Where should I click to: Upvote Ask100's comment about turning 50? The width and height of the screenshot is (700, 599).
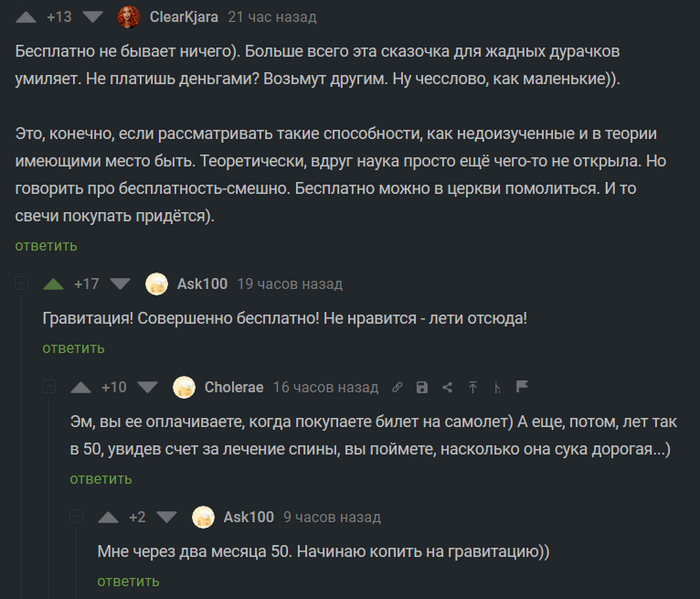[x=108, y=517]
